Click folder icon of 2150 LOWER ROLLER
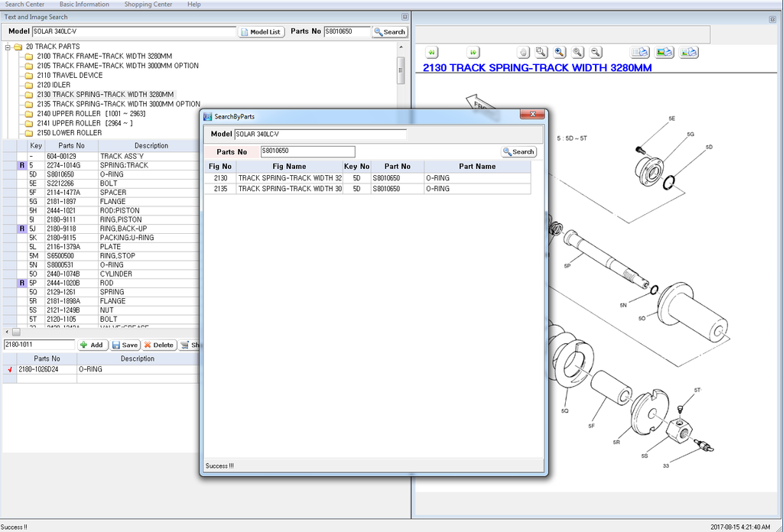The image size is (783, 532). coord(29,133)
